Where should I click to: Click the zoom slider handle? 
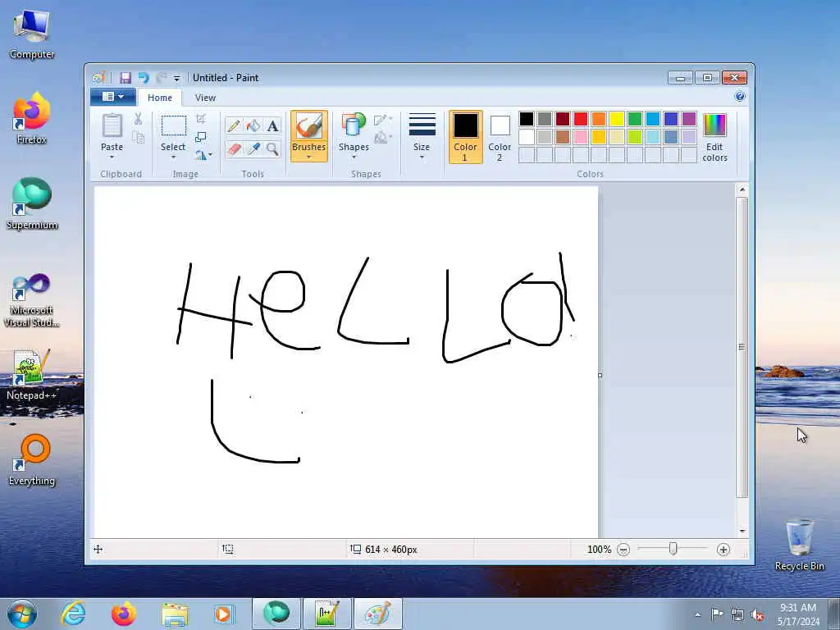pos(673,549)
